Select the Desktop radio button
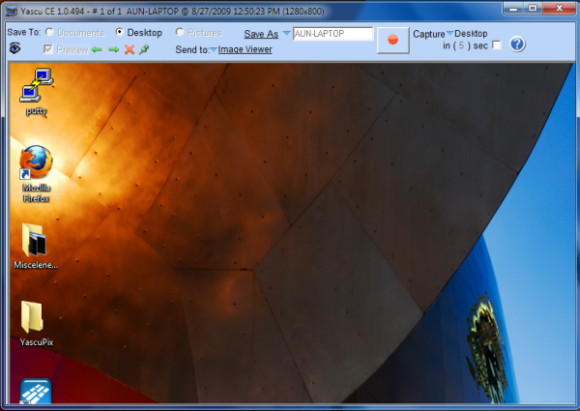This screenshot has height=411, width=580. [x=119, y=32]
